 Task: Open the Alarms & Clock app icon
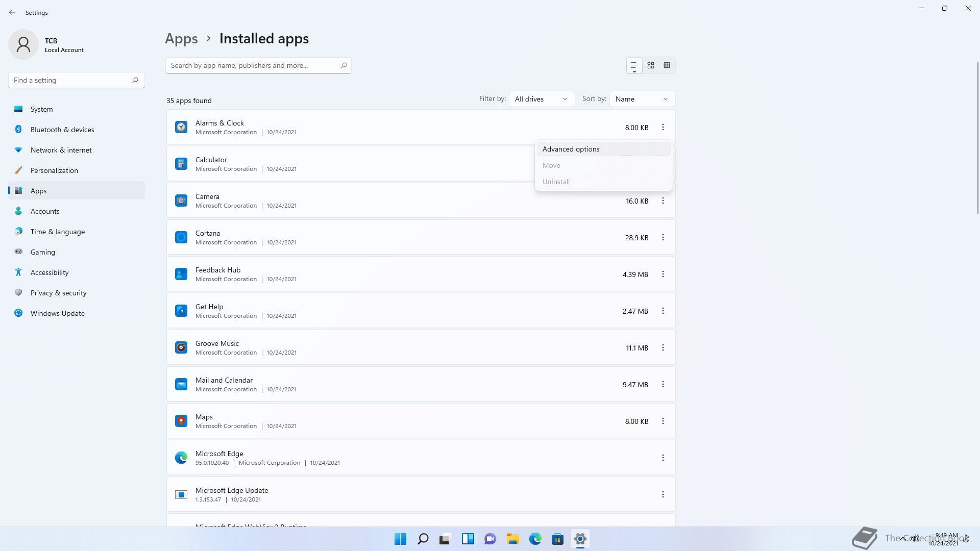pos(181,127)
